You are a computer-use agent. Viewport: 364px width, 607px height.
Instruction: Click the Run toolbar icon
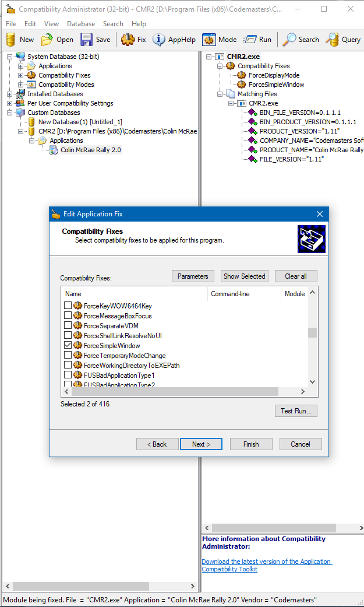pos(249,40)
